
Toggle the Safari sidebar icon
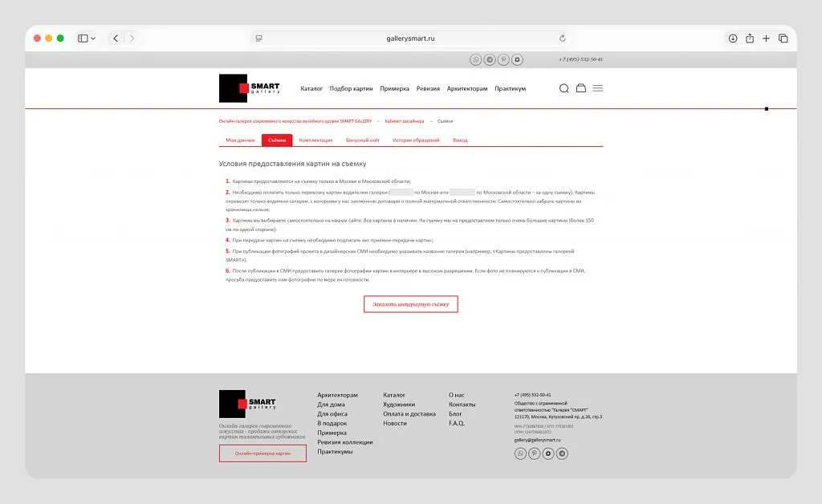click(x=83, y=39)
